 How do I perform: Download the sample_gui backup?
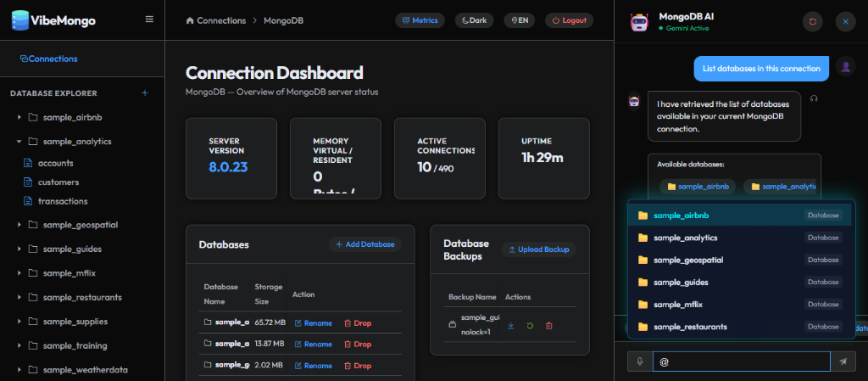tap(511, 326)
